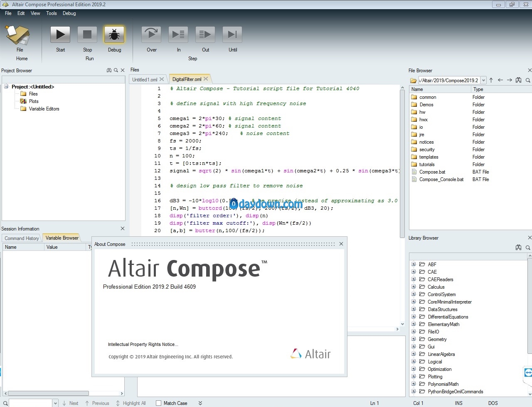Open the File home icon

[x=17, y=35]
